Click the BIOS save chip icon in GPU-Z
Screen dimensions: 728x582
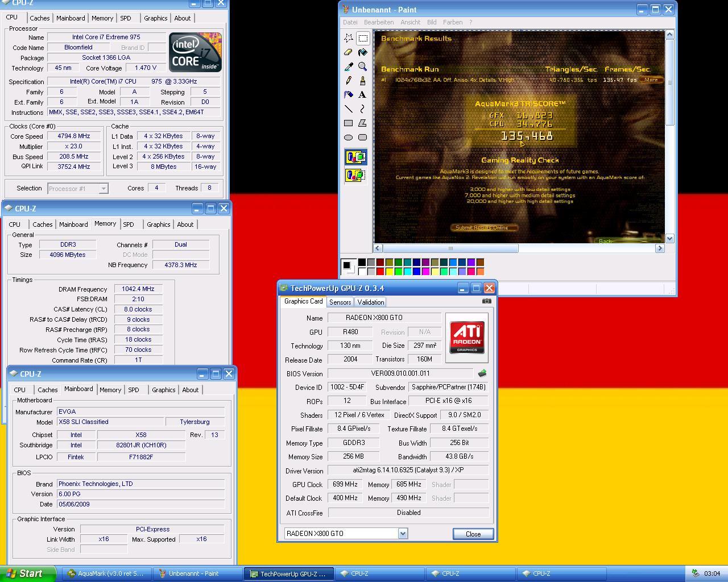[482, 373]
